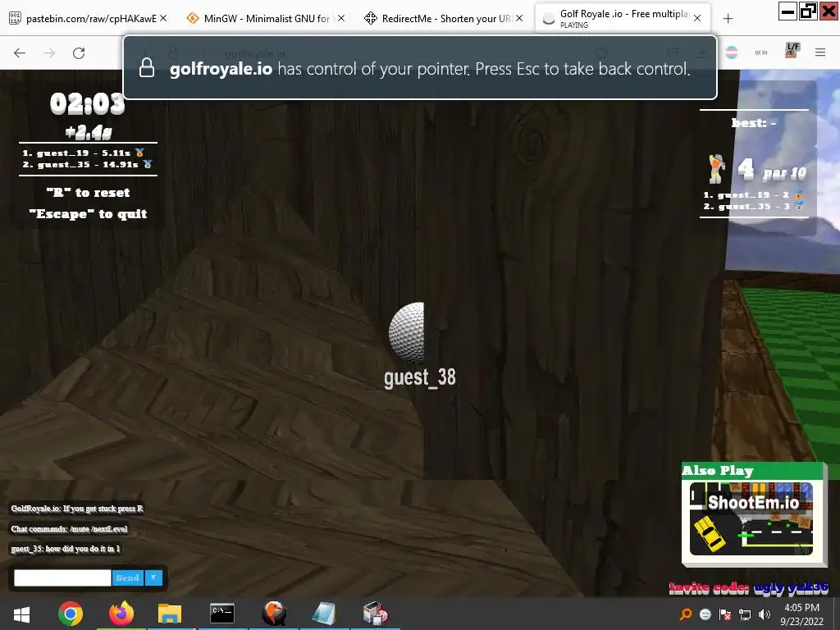This screenshot has width=840, height=630.
Task: Click the 02:03 game timer
Action: tap(87, 103)
